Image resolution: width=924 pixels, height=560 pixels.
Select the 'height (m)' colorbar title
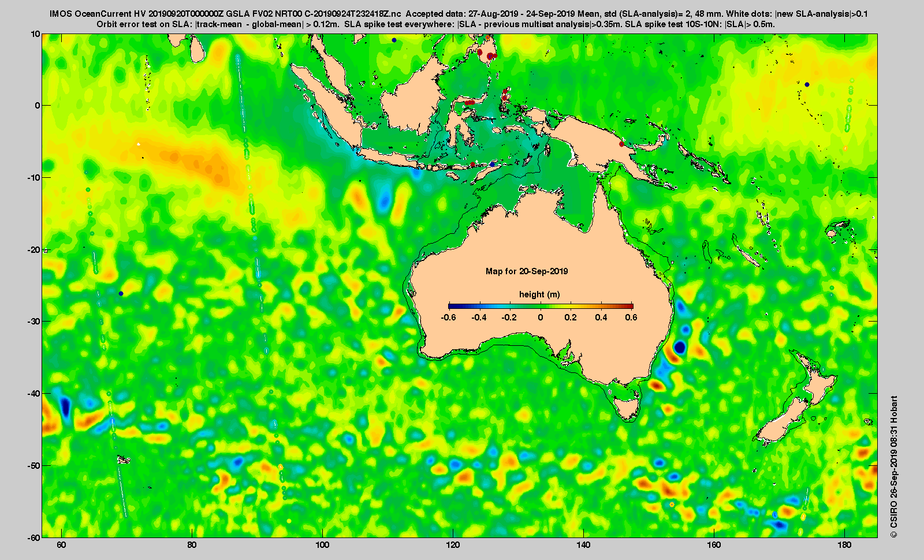coord(539,294)
